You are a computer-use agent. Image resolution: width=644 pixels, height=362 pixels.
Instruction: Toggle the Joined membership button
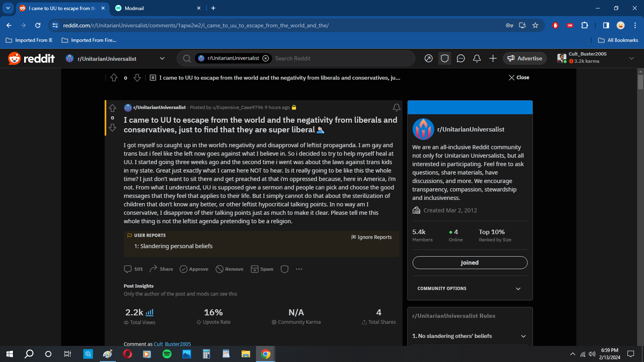tap(470, 263)
